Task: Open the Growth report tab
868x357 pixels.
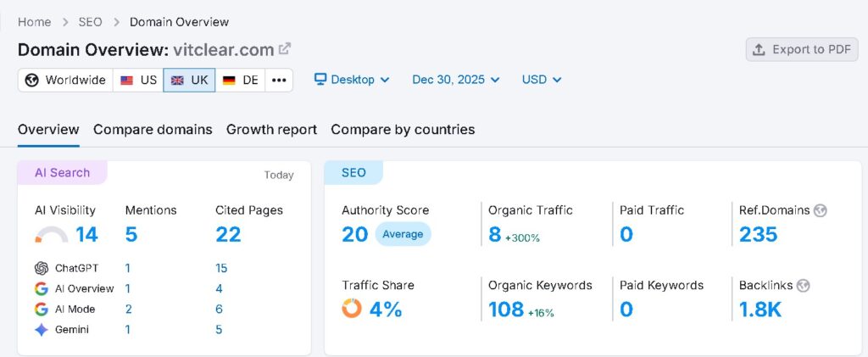Action: tap(271, 130)
